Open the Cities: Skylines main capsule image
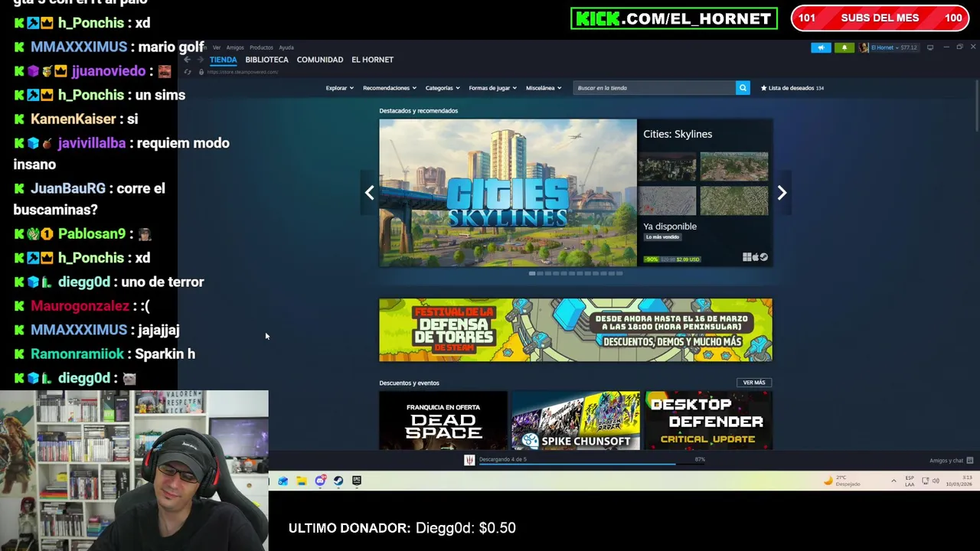Viewport: 980px width, 551px height. pos(508,193)
